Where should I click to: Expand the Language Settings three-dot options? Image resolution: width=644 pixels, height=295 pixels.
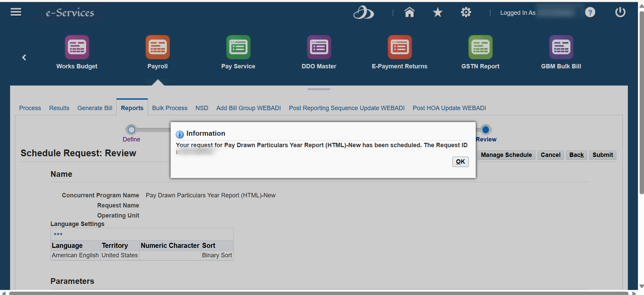pos(58,234)
